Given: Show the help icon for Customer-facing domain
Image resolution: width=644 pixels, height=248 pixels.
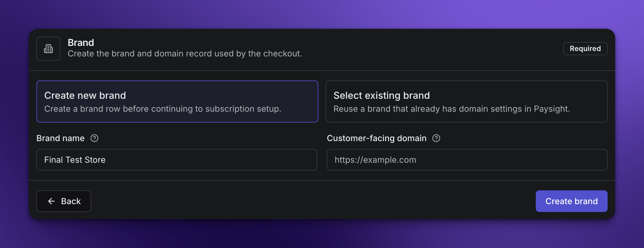Looking at the screenshot, I should pyautogui.click(x=436, y=138).
